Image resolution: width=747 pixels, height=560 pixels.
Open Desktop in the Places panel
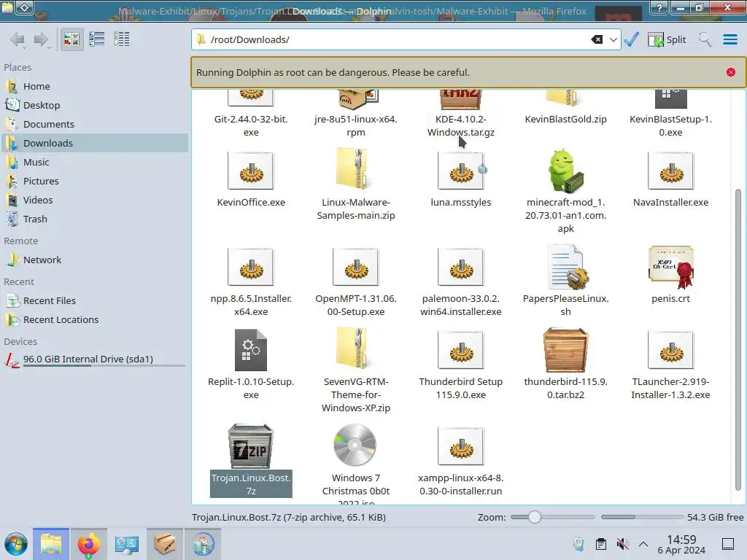[95, 105]
